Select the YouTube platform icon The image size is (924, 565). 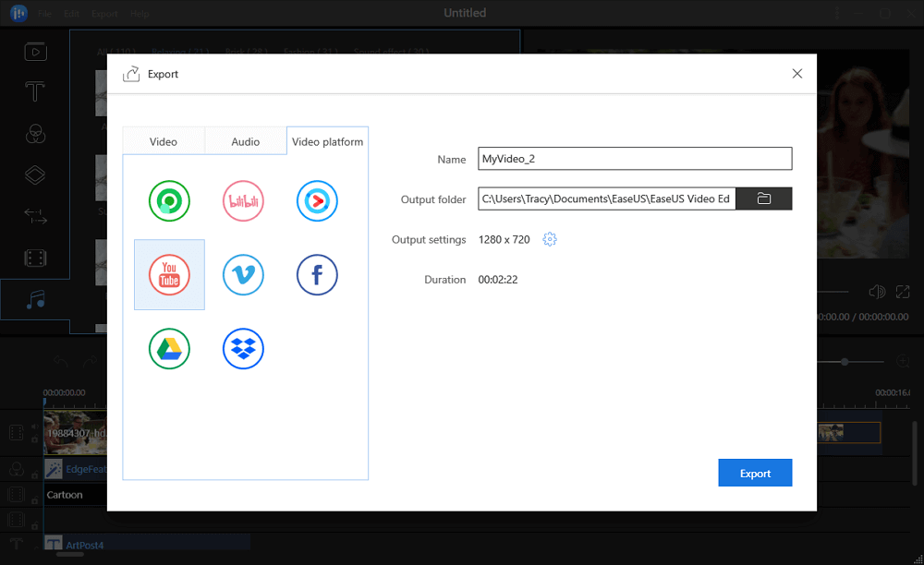tap(169, 275)
